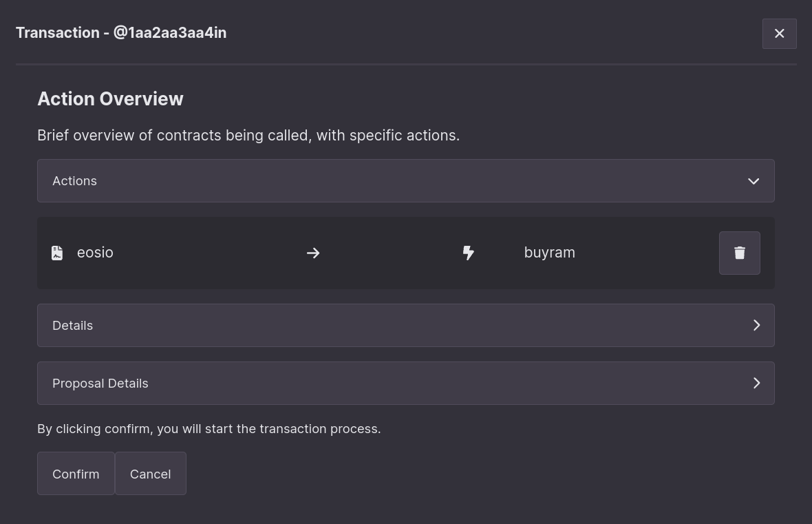Click the eosio contract document icon
The image size is (812, 524).
point(58,253)
